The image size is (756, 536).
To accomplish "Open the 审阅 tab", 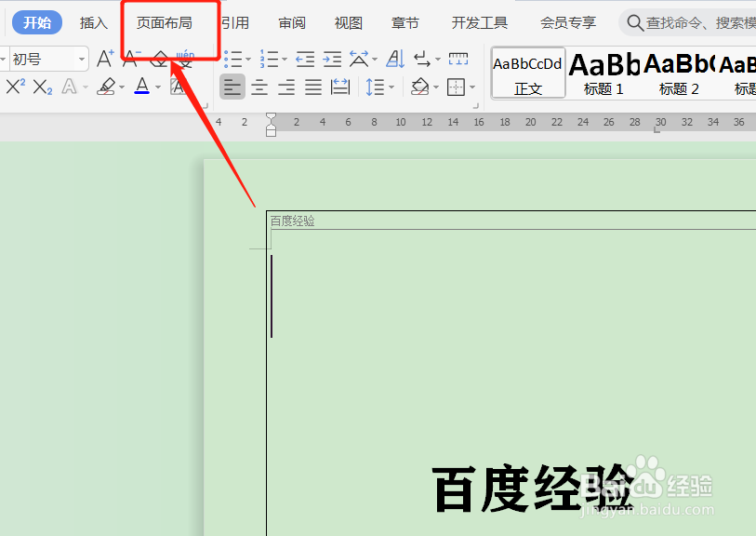I will (292, 22).
